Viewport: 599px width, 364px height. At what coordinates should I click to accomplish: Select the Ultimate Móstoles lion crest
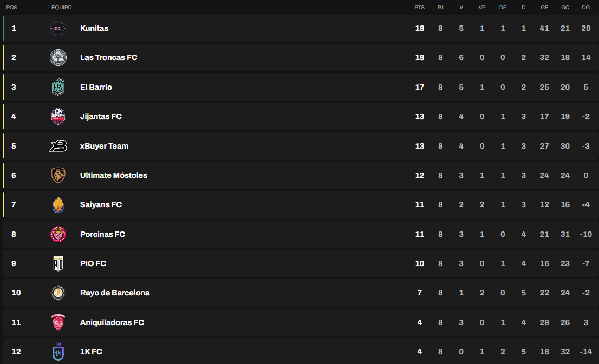click(58, 175)
